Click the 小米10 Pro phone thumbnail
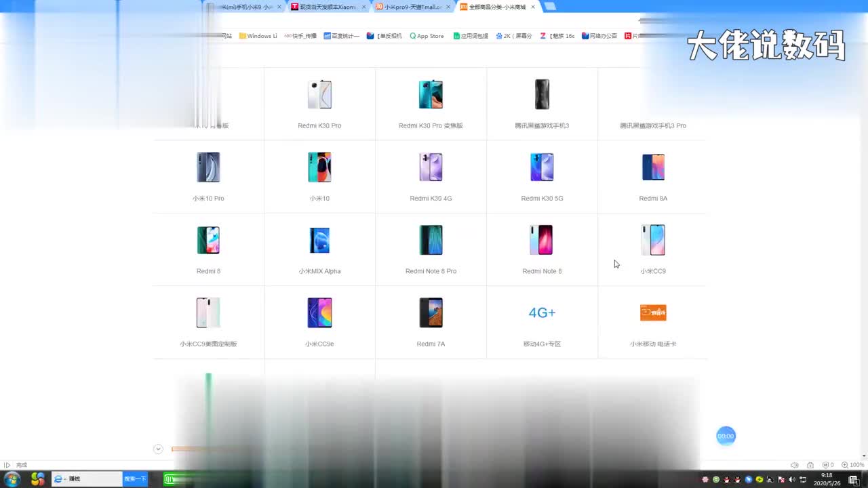The width and height of the screenshot is (868, 488). coord(208,167)
